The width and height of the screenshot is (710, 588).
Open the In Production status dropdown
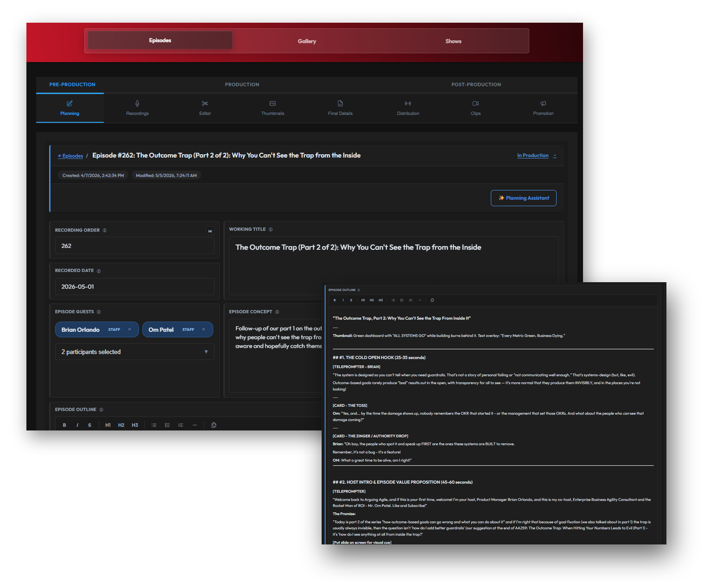(537, 155)
